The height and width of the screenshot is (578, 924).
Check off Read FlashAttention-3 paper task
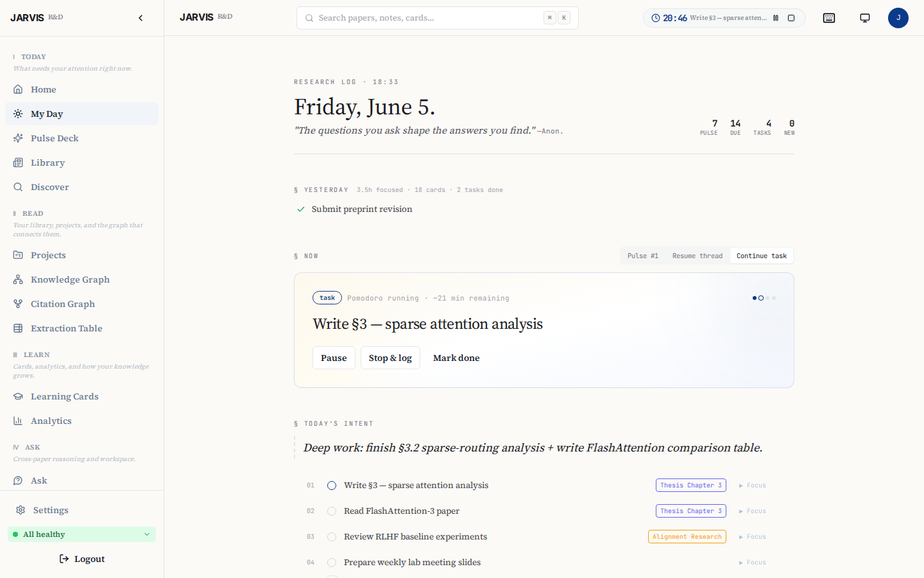tap(332, 511)
